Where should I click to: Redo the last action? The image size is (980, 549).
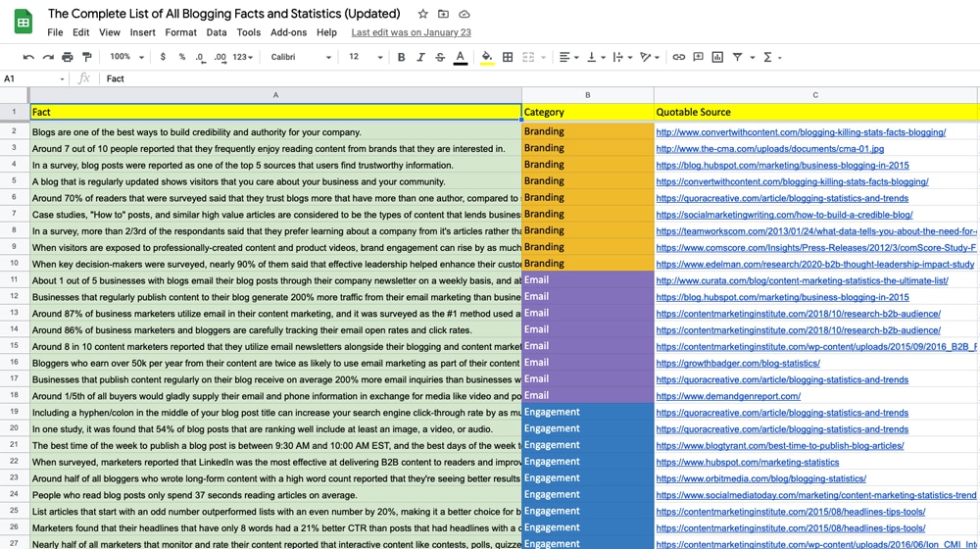pyautogui.click(x=47, y=57)
